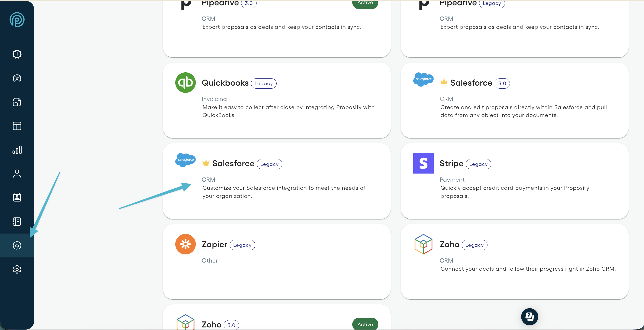Select the integrations plug icon
This screenshot has width=644, height=330.
[x=17, y=245]
